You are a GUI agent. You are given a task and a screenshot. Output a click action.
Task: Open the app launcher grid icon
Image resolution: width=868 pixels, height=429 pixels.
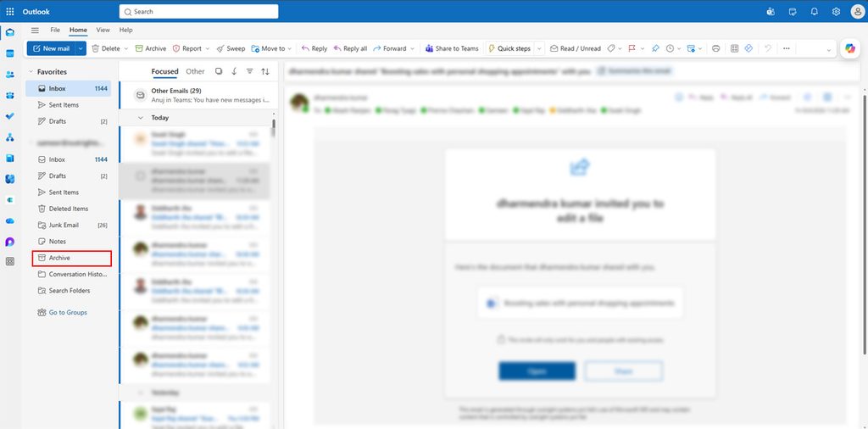[x=10, y=11]
